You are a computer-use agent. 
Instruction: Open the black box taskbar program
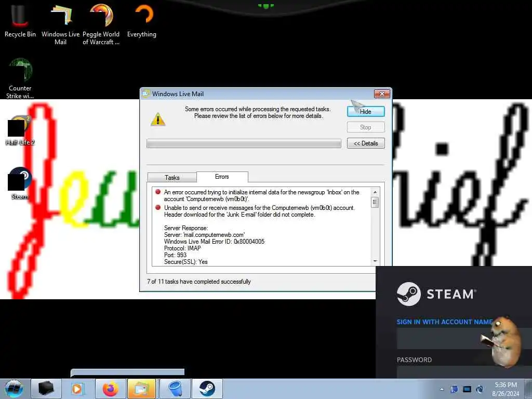pyautogui.click(x=46, y=389)
